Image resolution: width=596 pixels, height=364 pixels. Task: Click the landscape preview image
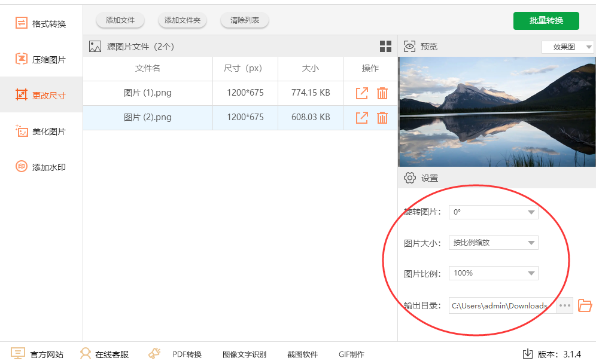coord(497,112)
